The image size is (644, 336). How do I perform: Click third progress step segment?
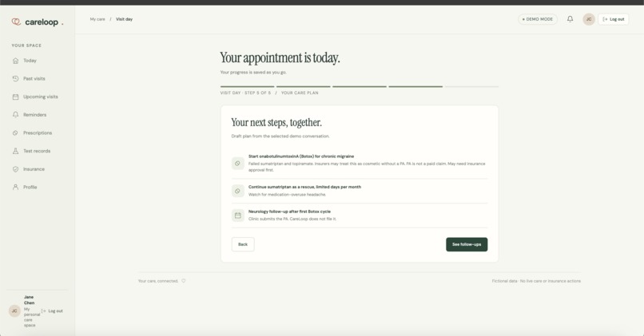click(360, 86)
